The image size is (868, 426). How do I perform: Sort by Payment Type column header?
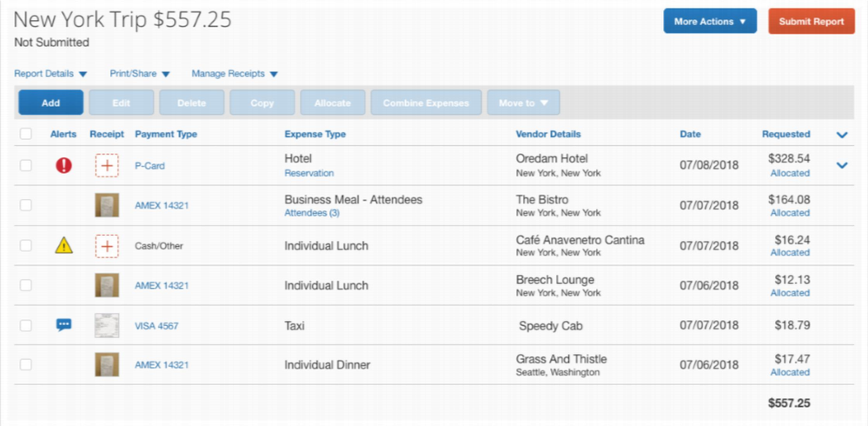166,134
